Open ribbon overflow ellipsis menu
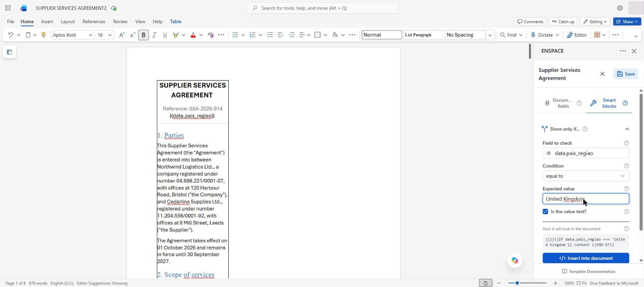644x287 pixels. [x=615, y=35]
